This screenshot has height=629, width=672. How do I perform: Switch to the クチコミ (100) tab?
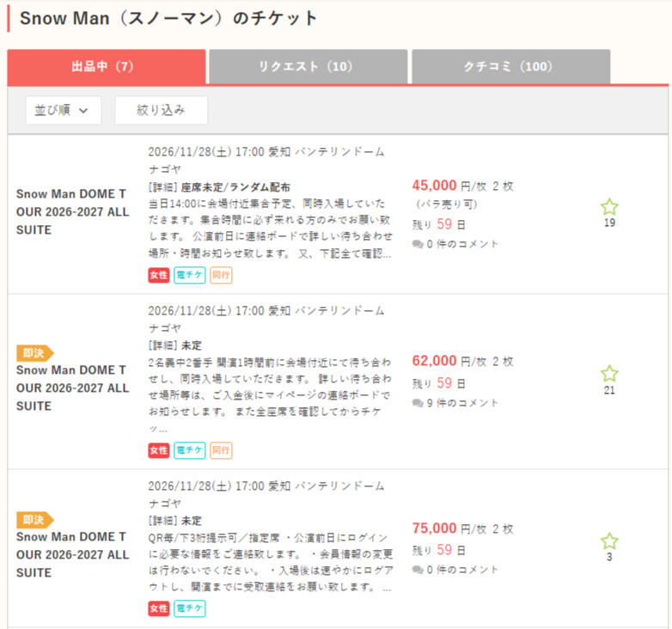510,66
